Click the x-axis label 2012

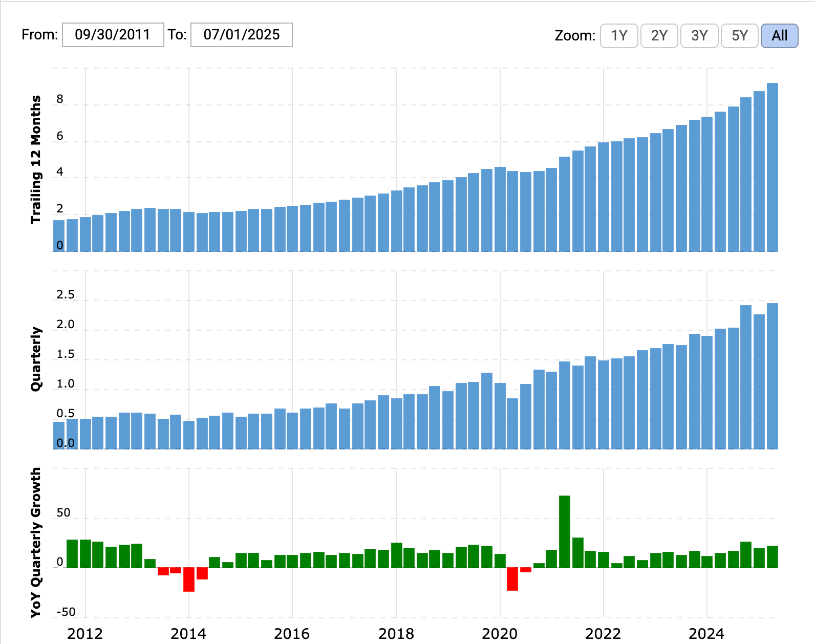pyautogui.click(x=85, y=634)
